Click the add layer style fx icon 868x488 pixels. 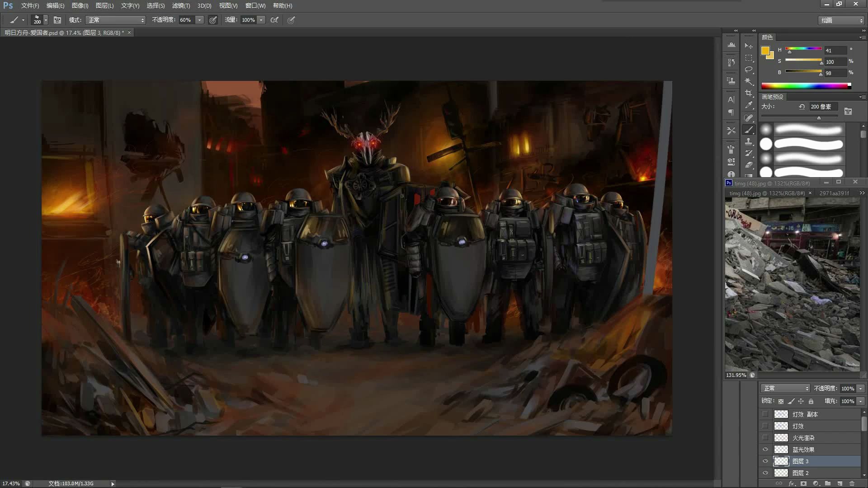coord(792,483)
